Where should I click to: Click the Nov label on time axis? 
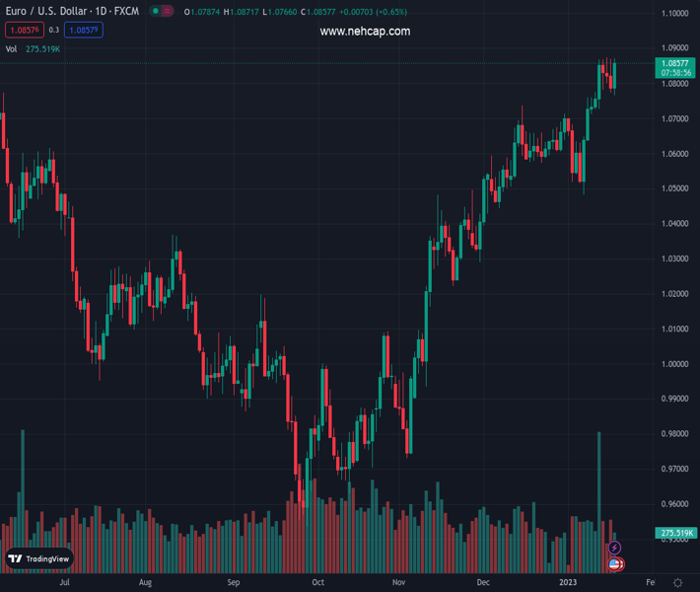click(x=398, y=583)
